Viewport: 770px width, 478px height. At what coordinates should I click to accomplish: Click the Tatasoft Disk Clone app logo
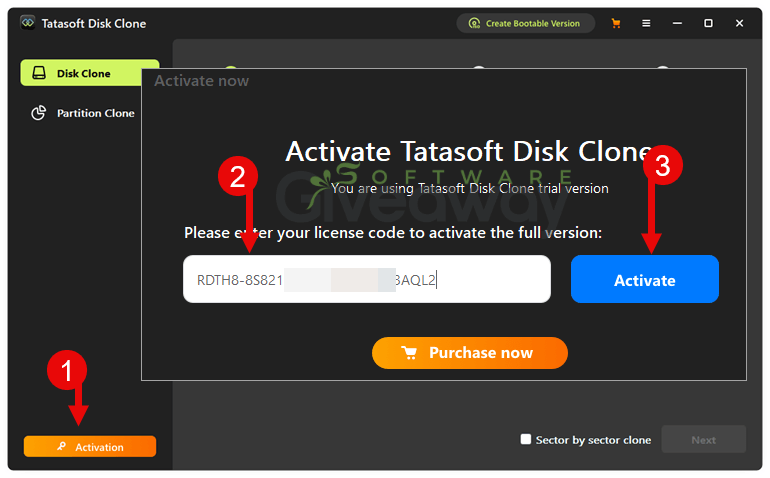(x=28, y=23)
